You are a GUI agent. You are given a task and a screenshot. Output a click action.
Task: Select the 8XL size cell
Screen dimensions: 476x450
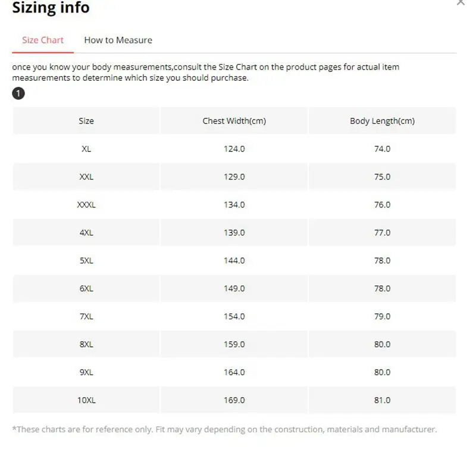point(86,344)
